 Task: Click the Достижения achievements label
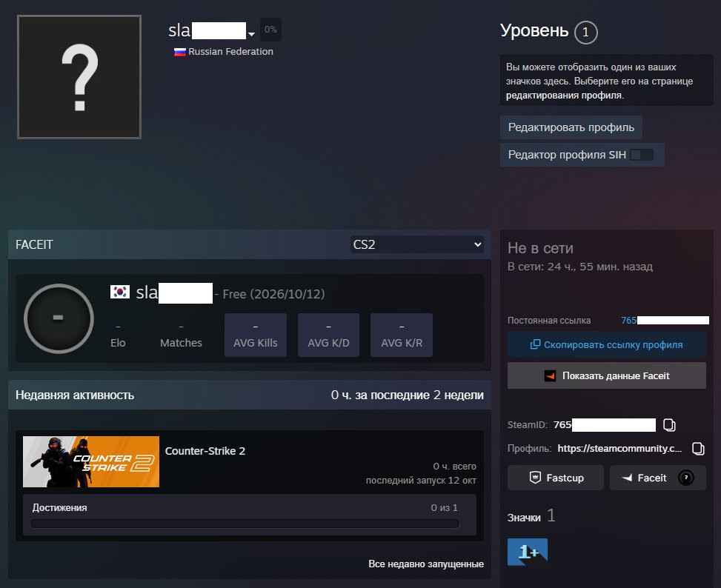[59, 507]
